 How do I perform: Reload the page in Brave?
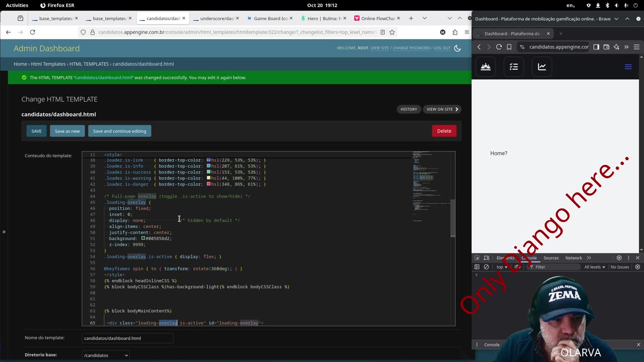coord(499,47)
